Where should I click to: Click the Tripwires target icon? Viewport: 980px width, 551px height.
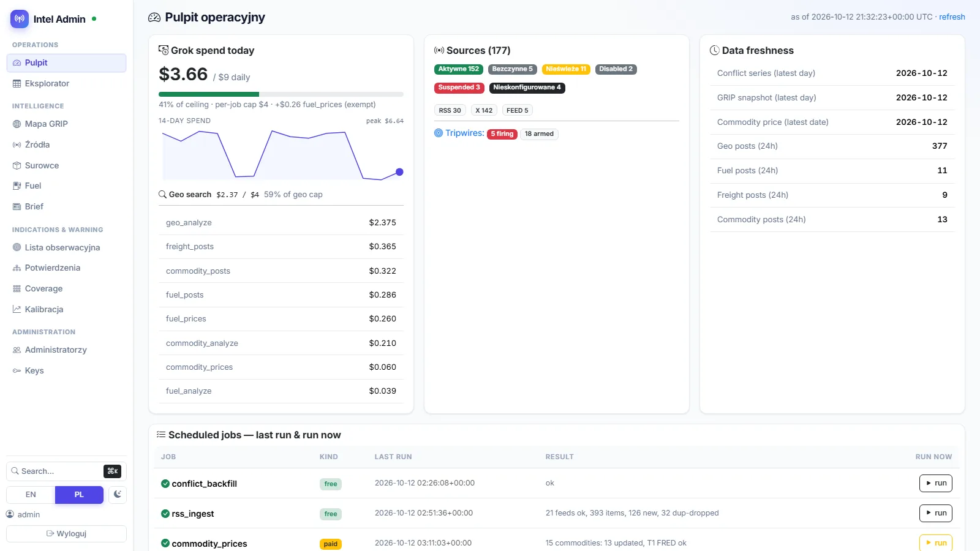(x=439, y=133)
